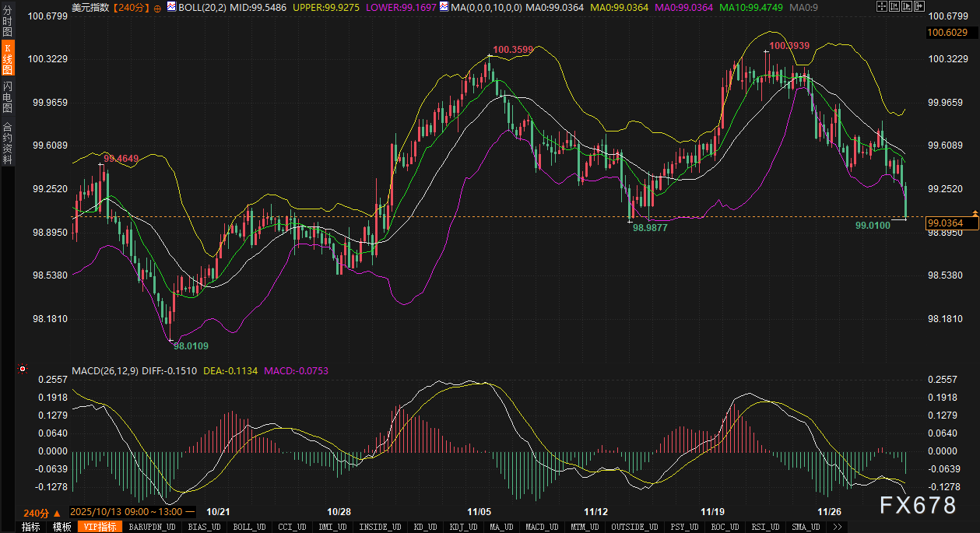Click the first chart tool icon at top right
Viewport: 980px width, 533px height.
[x=881, y=7]
